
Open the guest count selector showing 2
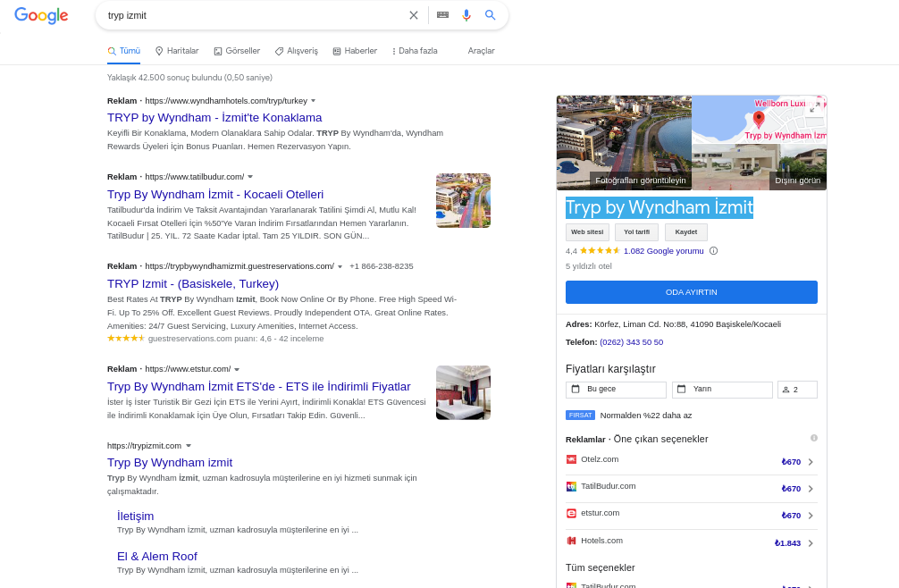(797, 390)
